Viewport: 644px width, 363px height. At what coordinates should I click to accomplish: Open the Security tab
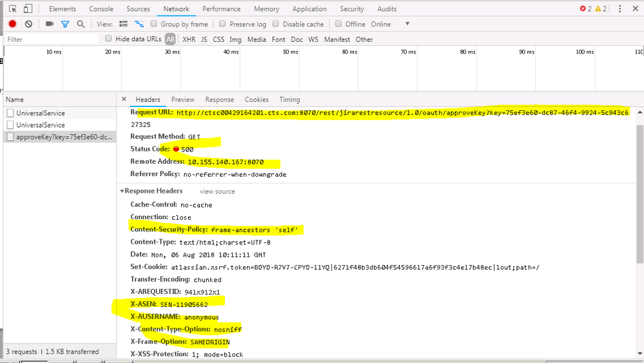click(x=352, y=8)
